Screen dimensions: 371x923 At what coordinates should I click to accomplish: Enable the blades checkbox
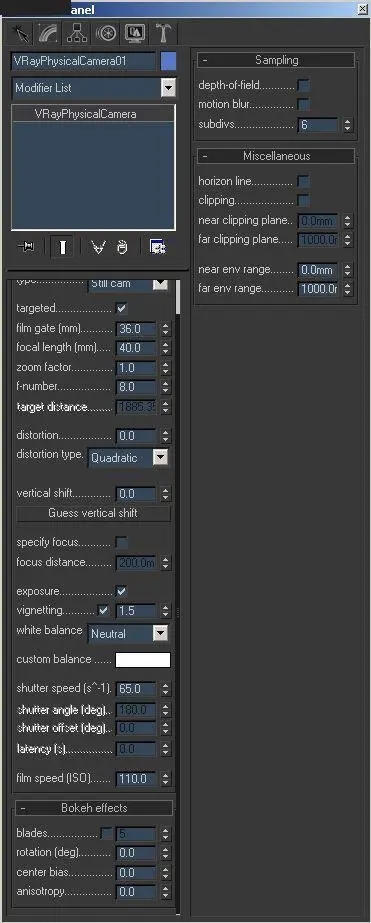(x=106, y=834)
